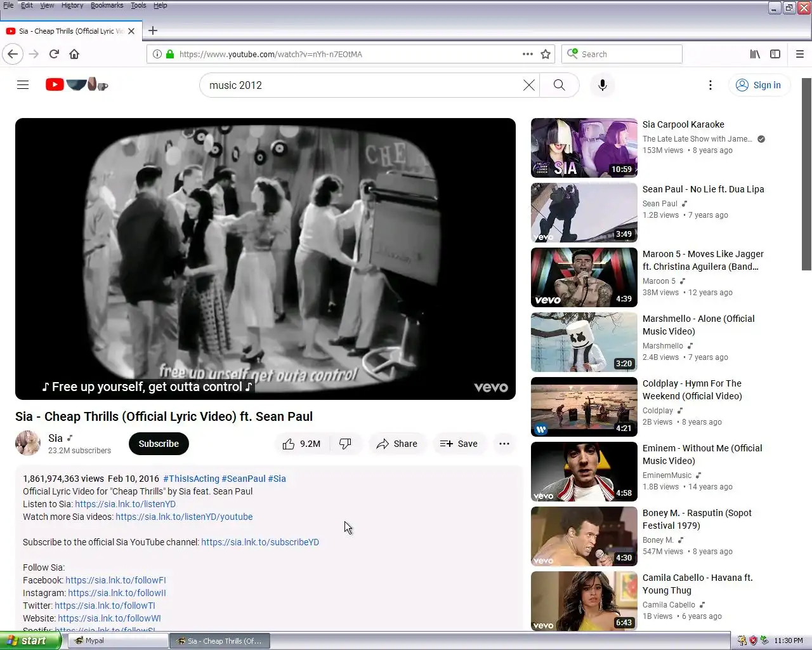Open Boney M. - Rasputin video title
This screenshot has height=650, width=812.
click(x=697, y=519)
